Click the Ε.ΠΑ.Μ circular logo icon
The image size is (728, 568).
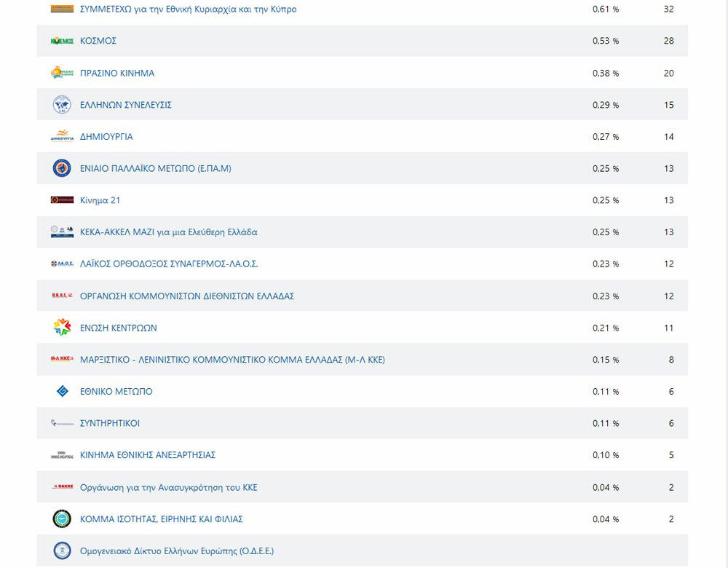point(62,168)
